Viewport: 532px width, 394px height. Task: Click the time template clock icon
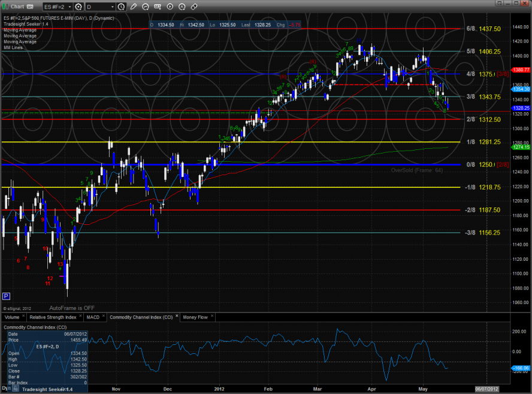coord(122,7)
